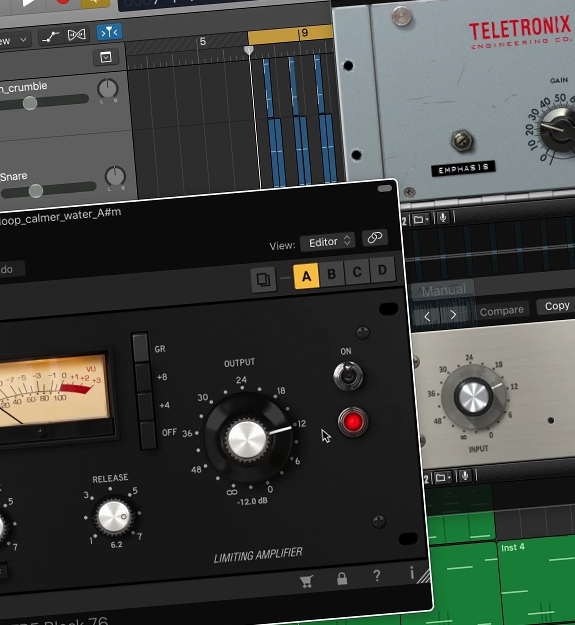Click the track header configuration icon
The width and height of the screenshot is (575, 625).
(106, 57)
